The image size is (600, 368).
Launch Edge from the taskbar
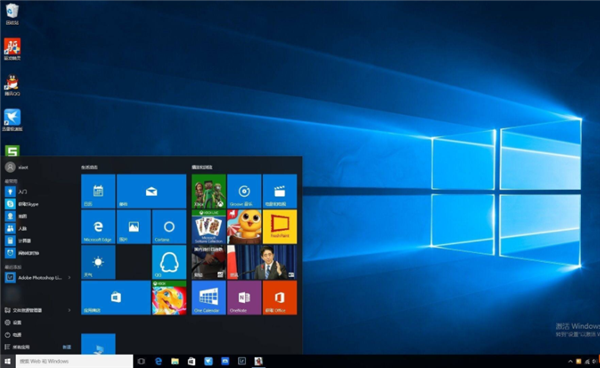pos(158,361)
